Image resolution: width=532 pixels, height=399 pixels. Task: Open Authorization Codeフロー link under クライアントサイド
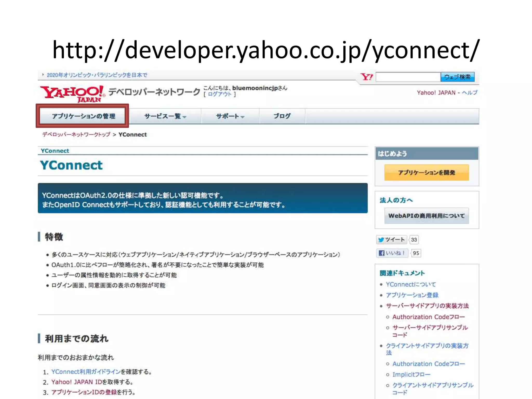pyautogui.click(x=429, y=364)
